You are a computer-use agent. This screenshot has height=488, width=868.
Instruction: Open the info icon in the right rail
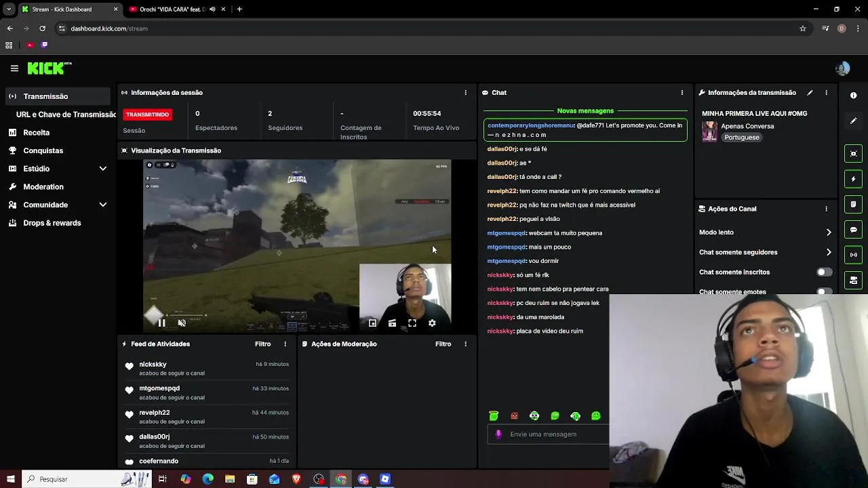(x=853, y=96)
